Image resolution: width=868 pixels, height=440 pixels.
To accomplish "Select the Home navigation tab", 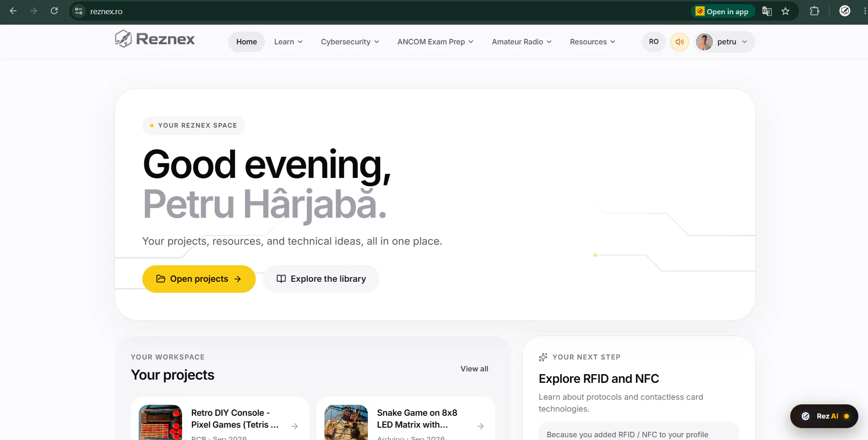I will (x=247, y=42).
